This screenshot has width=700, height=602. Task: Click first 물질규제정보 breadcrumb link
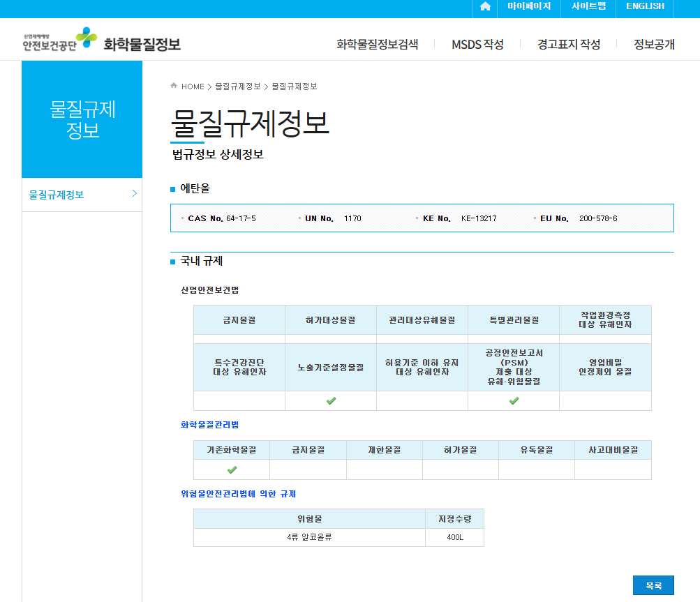(238, 86)
